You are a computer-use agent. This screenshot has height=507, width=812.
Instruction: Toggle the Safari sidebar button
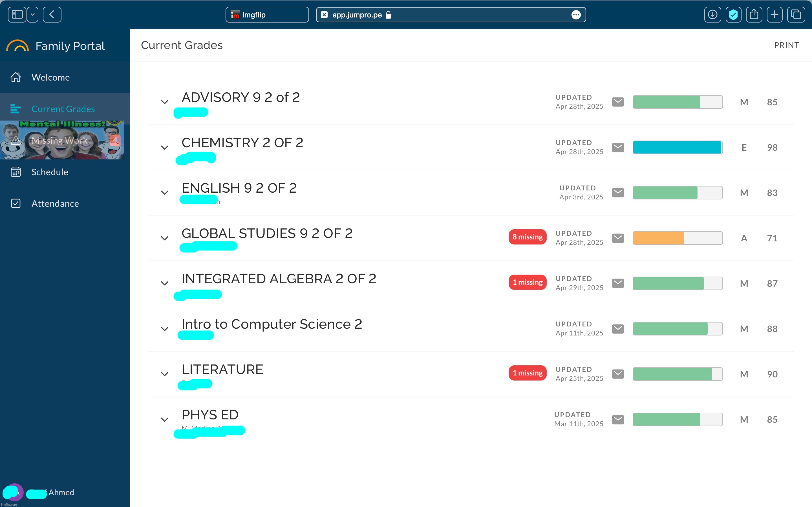pyautogui.click(x=17, y=15)
